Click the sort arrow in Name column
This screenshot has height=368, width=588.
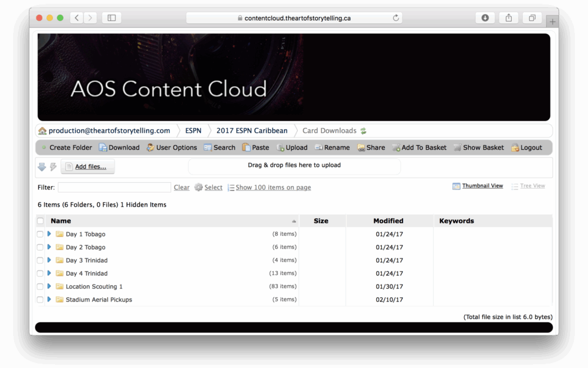(x=294, y=221)
